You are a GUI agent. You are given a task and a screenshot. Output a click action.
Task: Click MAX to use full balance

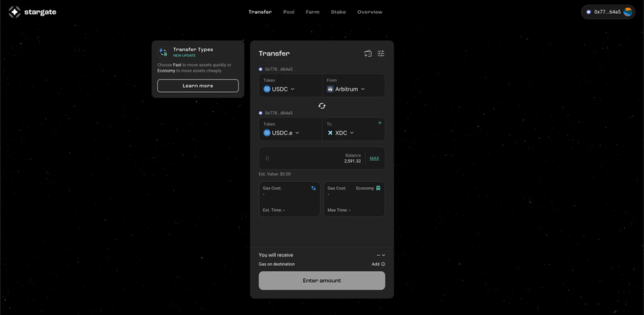[374, 159]
